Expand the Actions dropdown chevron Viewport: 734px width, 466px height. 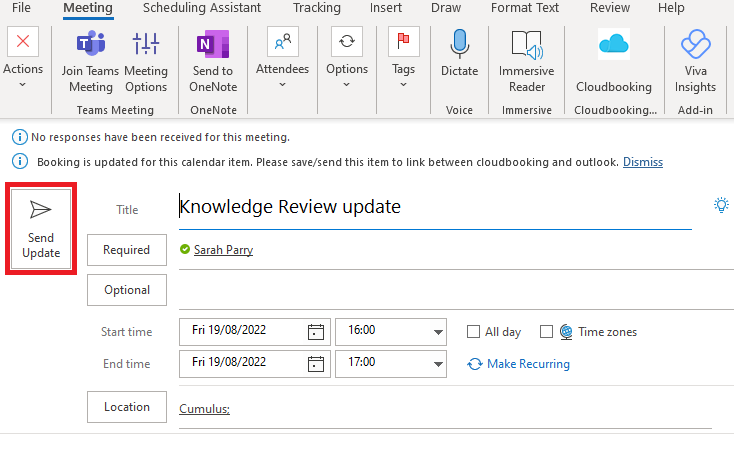22,85
